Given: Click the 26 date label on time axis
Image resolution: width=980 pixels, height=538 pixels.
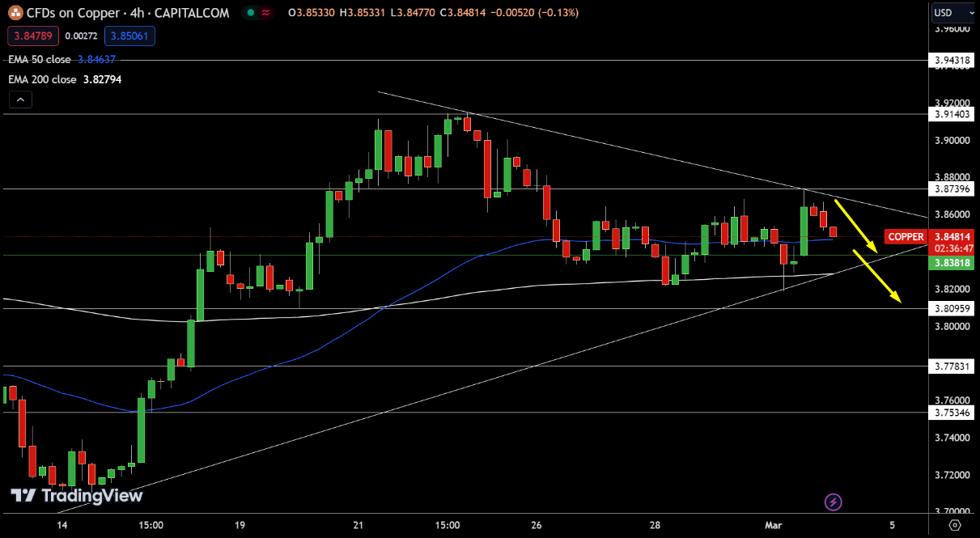Looking at the screenshot, I should (x=536, y=525).
